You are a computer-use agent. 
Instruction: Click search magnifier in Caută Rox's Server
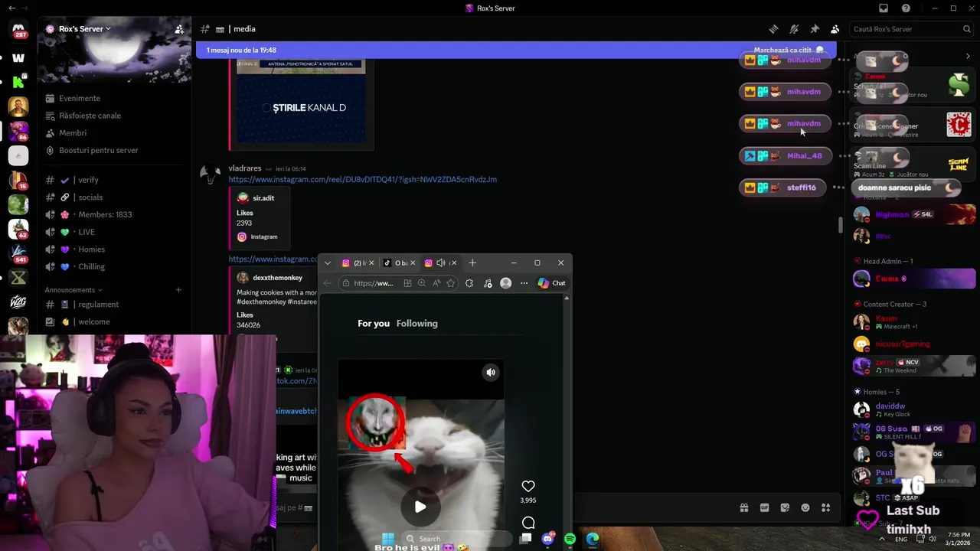tap(967, 29)
